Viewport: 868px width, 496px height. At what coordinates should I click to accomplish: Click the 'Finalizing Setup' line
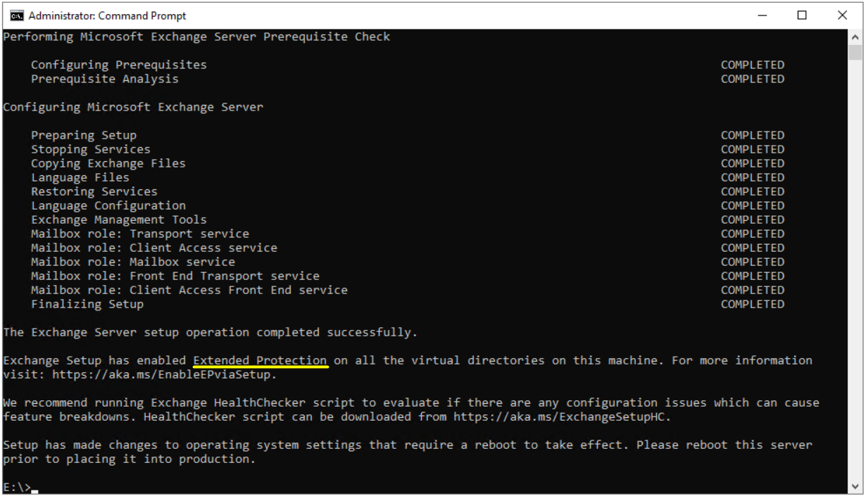87,304
